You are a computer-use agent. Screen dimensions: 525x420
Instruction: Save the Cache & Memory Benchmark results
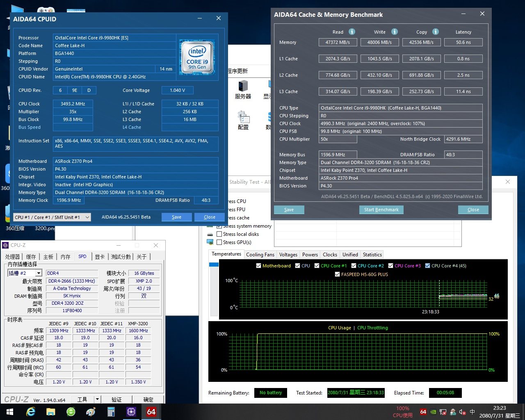click(289, 210)
